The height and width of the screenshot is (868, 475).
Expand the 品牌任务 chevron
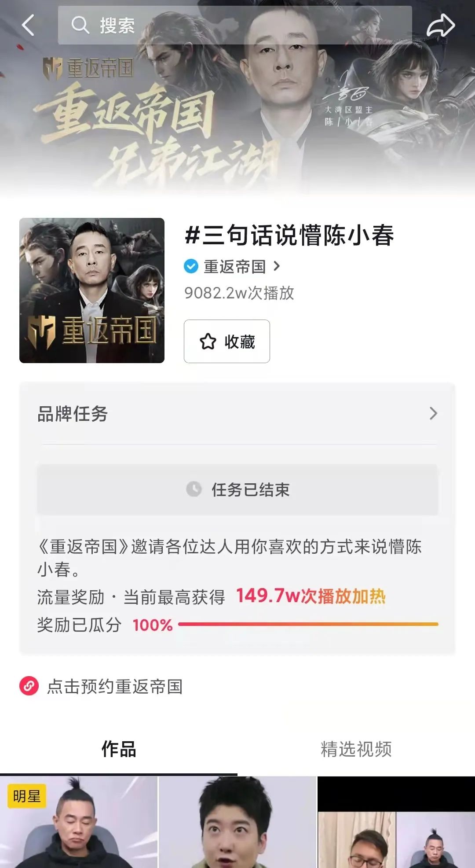tap(433, 413)
